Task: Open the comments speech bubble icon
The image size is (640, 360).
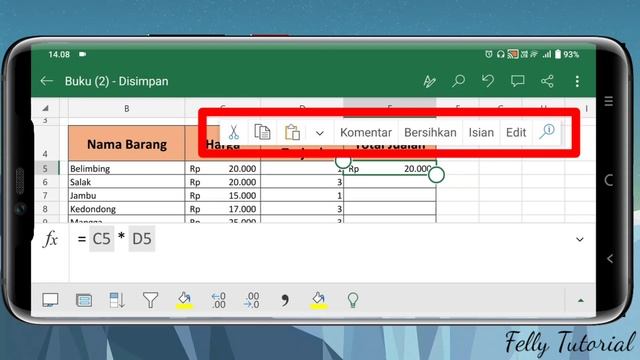Action: pyautogui.click(x=518, y=81)
